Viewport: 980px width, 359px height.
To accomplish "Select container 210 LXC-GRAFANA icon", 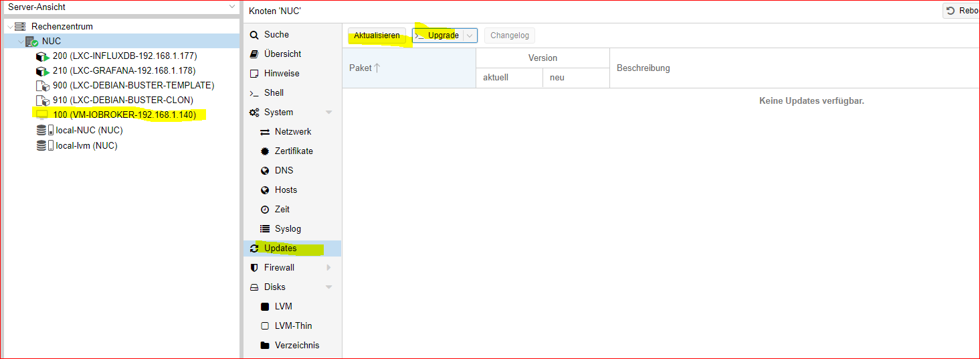I will pyautogui.click(x=42, y=71).
